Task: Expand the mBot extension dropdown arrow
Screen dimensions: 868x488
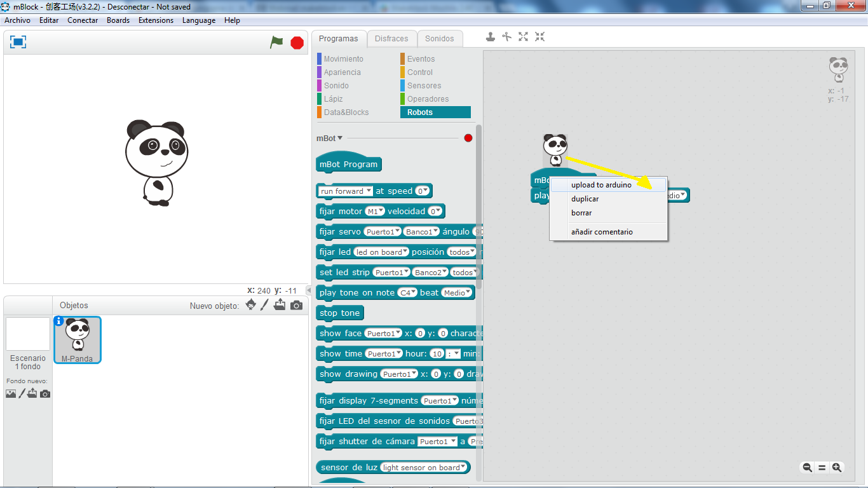Action: click(340, 138)
